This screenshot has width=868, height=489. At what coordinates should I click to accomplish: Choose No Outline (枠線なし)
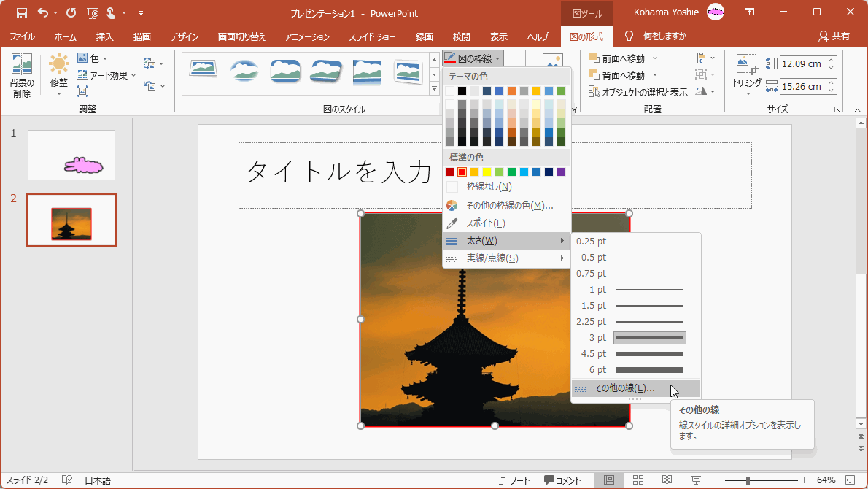click(x=506, y=187)
